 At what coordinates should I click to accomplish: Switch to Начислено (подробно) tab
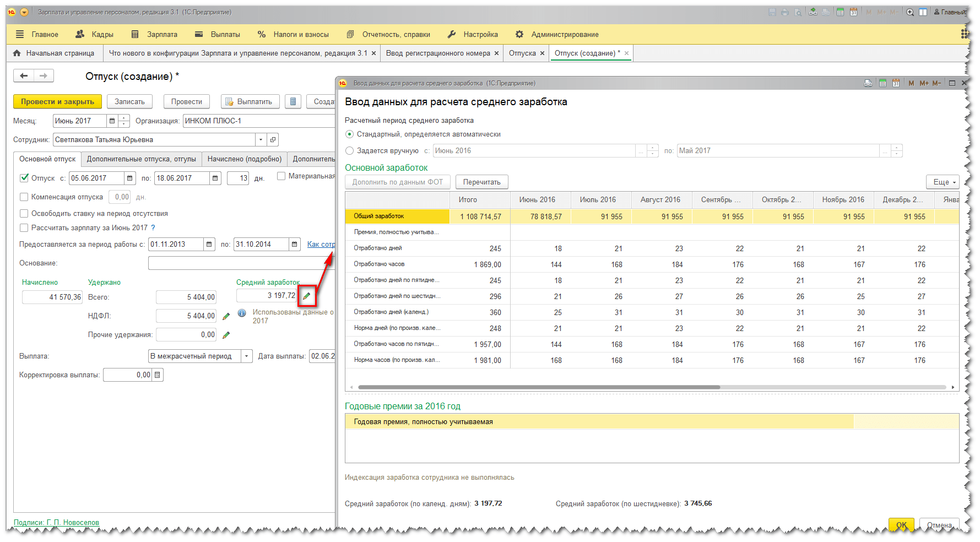(245, 159)
